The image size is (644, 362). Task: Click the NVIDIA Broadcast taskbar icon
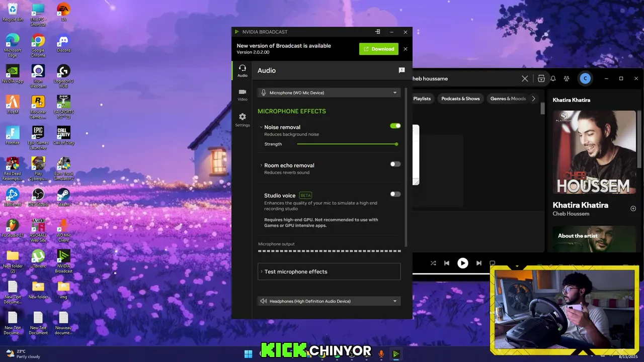click(x=396, y=354)
